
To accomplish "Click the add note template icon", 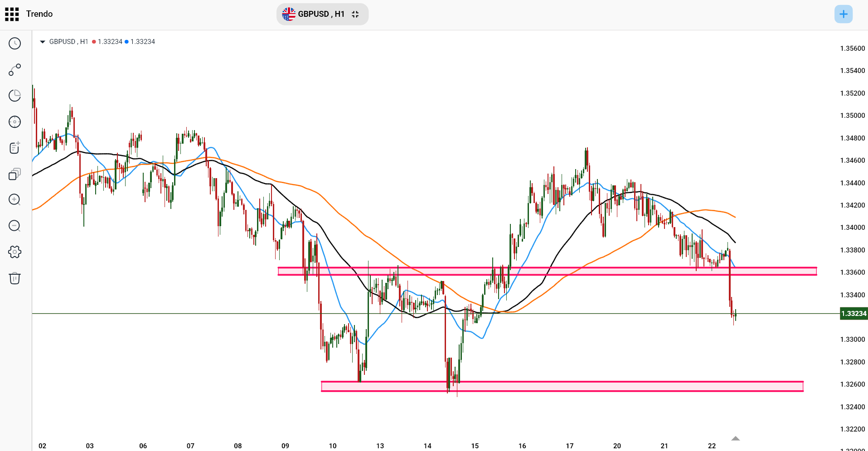I will (15, 148).
